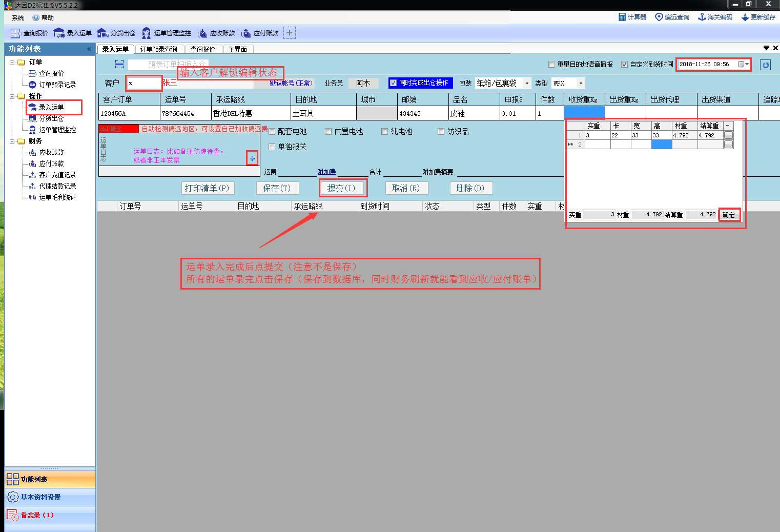Collapse the 财务 tree node
780x532 pixels.
point(12,141)
